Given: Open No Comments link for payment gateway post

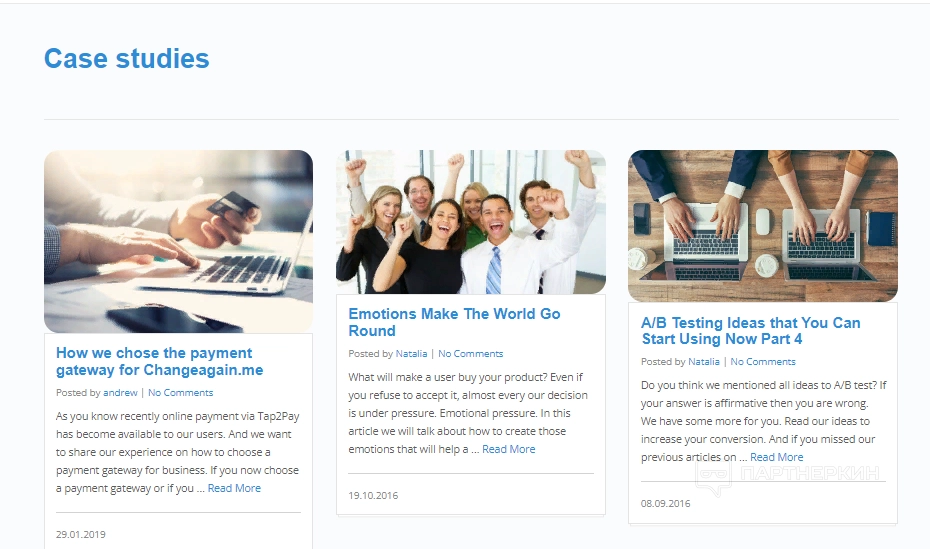Looking at the screenshot, I should [180, 392].
